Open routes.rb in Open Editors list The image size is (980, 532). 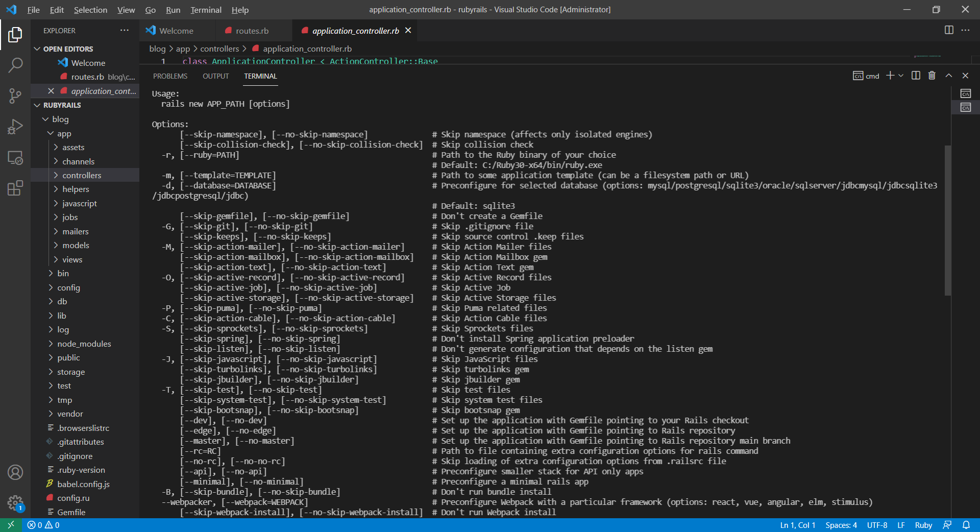pos(85,77)
